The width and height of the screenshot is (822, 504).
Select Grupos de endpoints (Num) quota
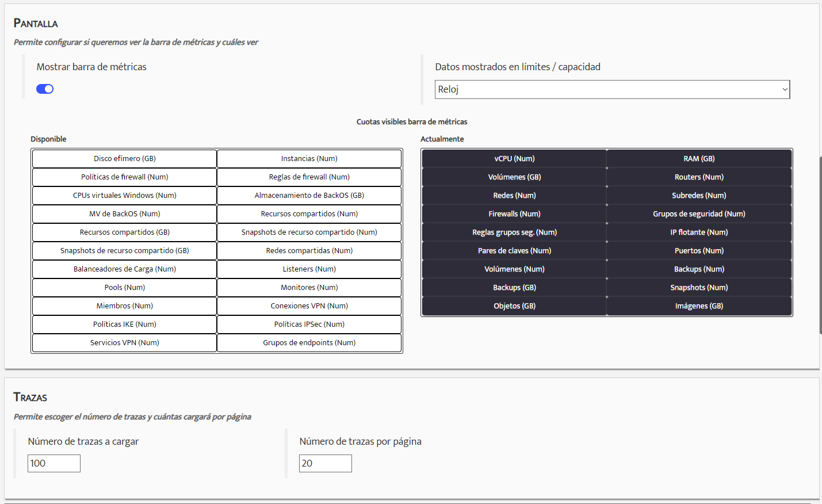pos(309,342)
